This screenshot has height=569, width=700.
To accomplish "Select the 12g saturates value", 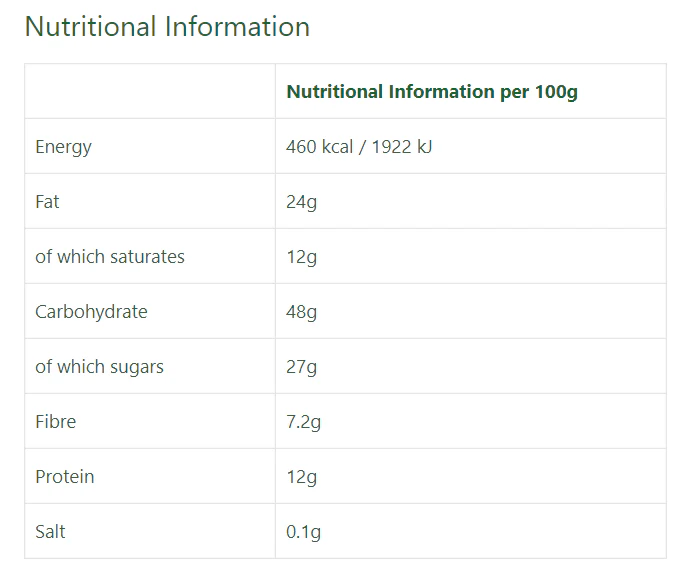I will [301, 257].
